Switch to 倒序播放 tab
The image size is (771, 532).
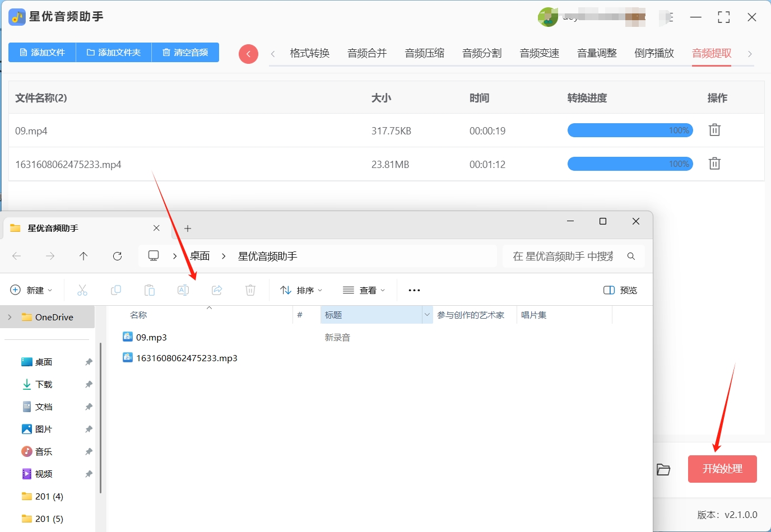[654, 53]
